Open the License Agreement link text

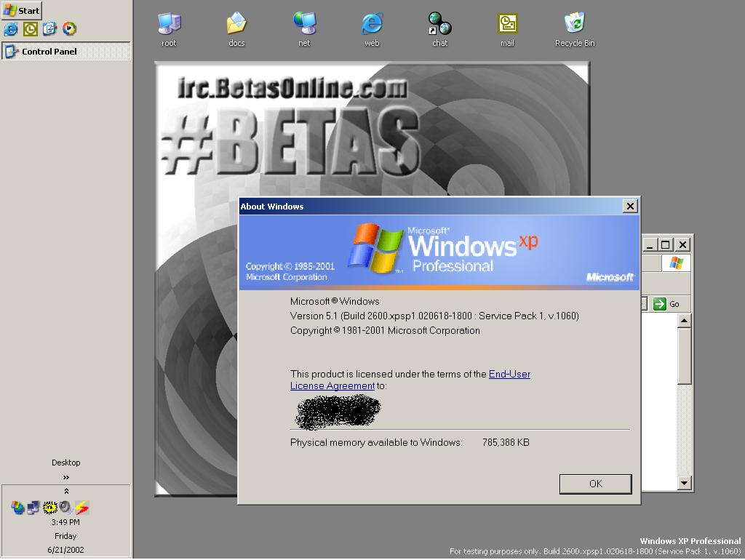(x=332, y=385)
